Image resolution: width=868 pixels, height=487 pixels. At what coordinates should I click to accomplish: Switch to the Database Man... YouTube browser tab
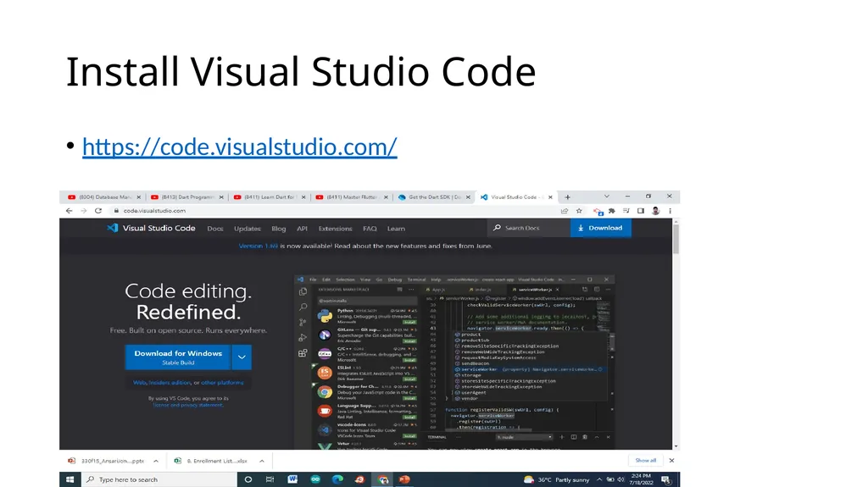pyautogui.click(x=103, y=197)
